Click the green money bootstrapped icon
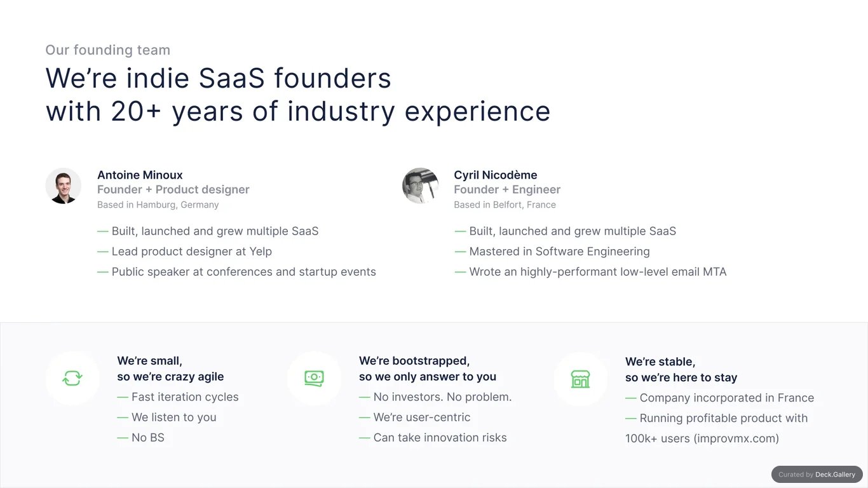The width and height of the screenshot is (868, 488). click(x=314, y=378)
